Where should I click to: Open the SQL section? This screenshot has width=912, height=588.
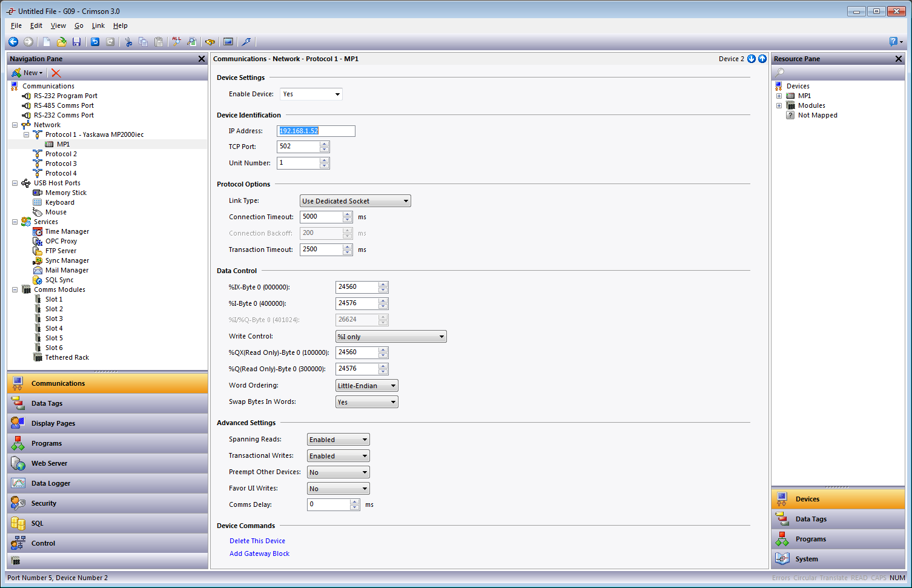point(108,523)
